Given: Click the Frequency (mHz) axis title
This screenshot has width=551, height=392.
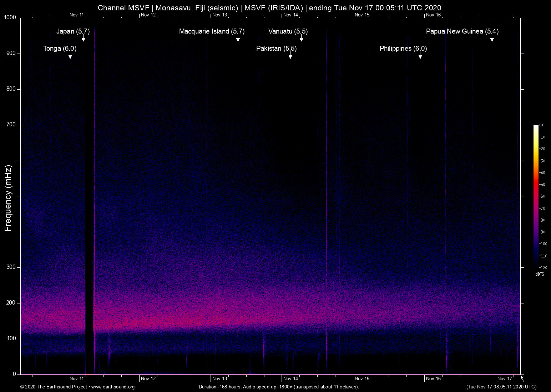Looking at the screenshot, I should (x=8, y=198).
